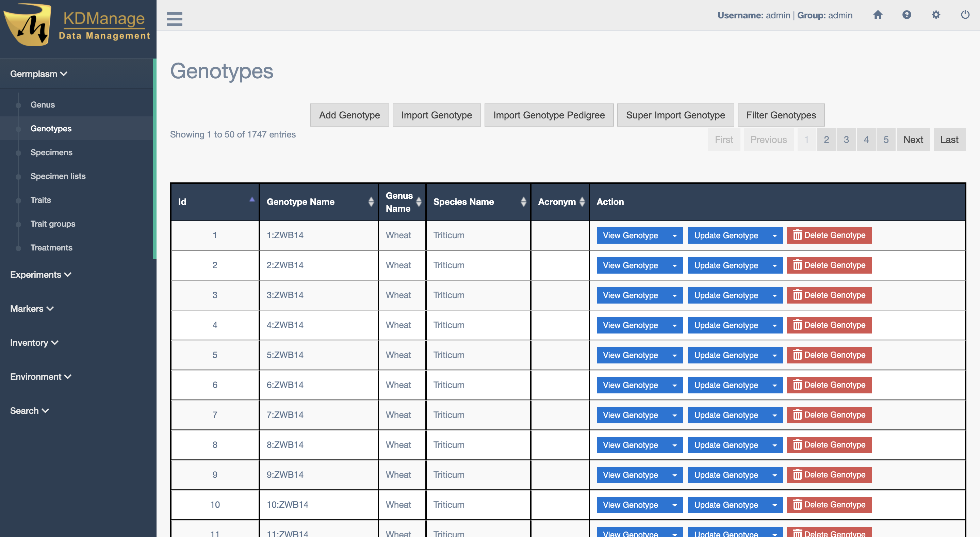Image resolution: width=980 pixels, height=537 pixels.
Task: Open Update Genotype dropdown arrow for row 5
Action: (x=774, y=355)
